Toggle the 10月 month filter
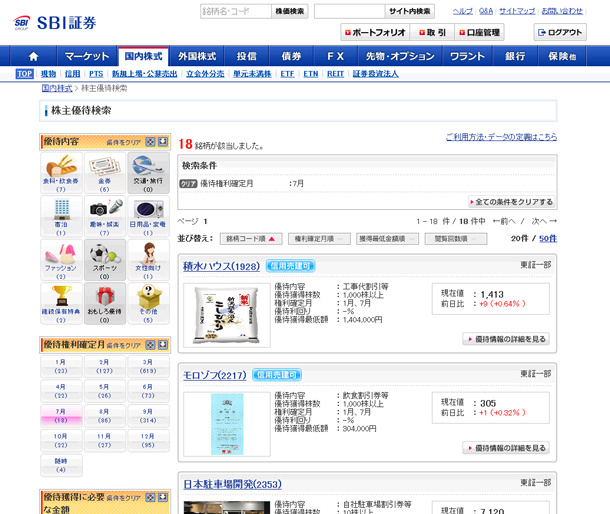Viewport: 610px width, 514px height. point(61,440)
